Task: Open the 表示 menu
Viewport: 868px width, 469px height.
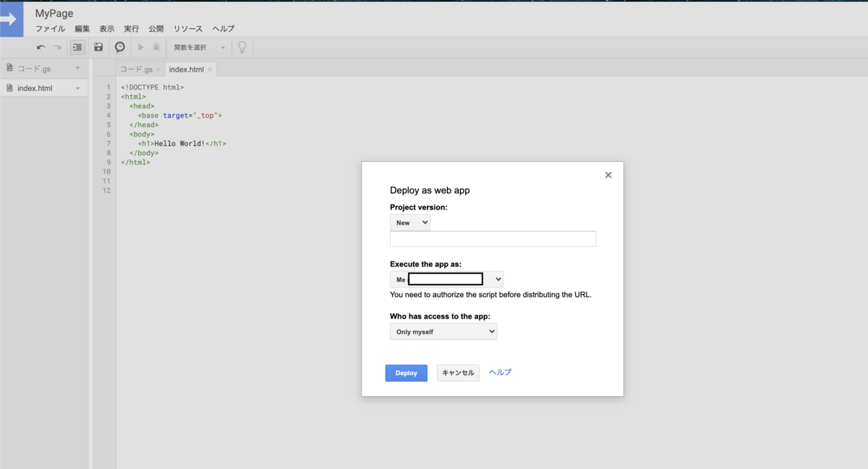Action: [x=107, y=29]
